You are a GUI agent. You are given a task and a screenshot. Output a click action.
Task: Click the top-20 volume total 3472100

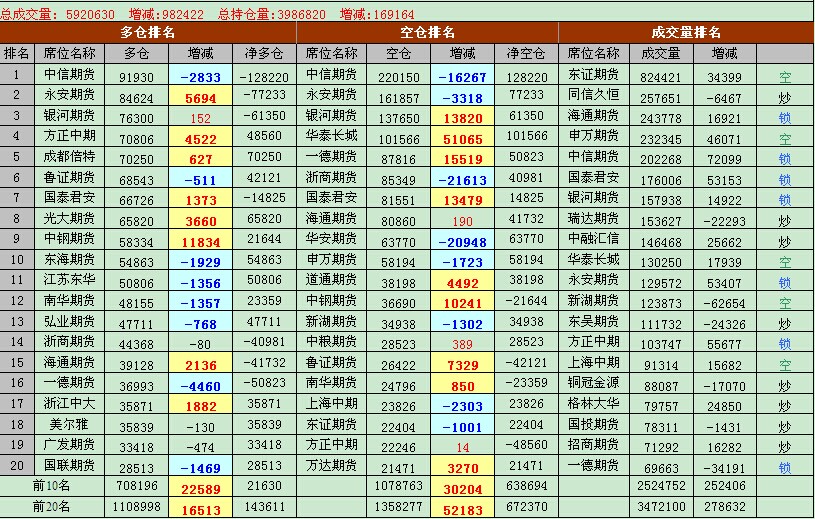tap(661, 507)
